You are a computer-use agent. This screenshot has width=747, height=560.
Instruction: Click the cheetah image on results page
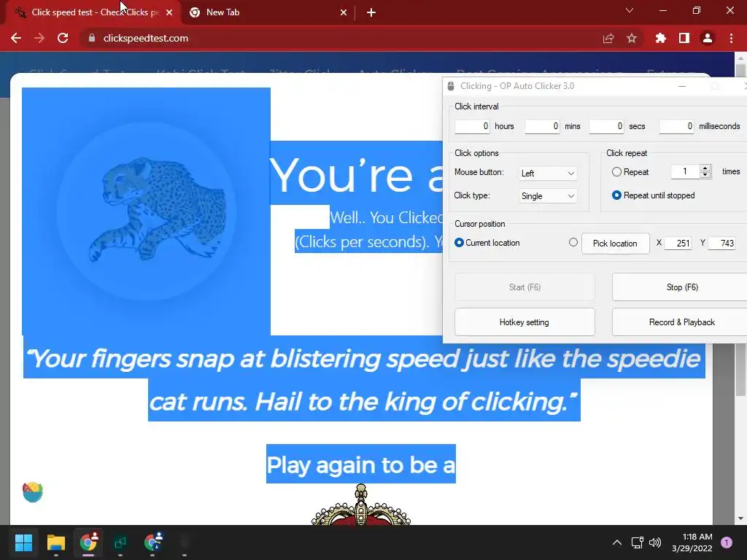tap(146, 211)
